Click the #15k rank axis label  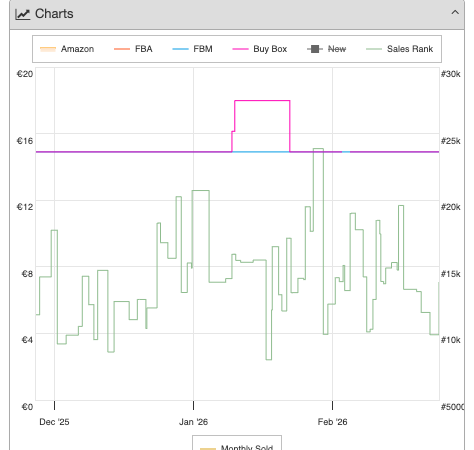pos(451,274)
